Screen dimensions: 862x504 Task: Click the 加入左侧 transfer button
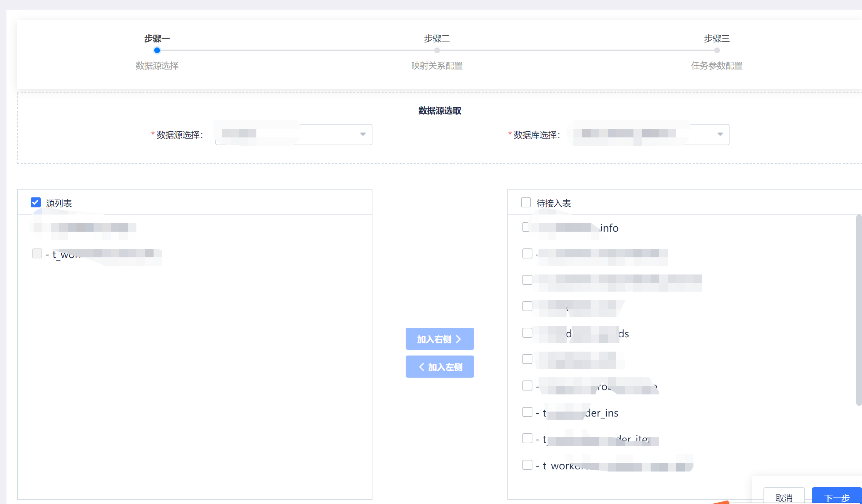(x=440, y=367)
